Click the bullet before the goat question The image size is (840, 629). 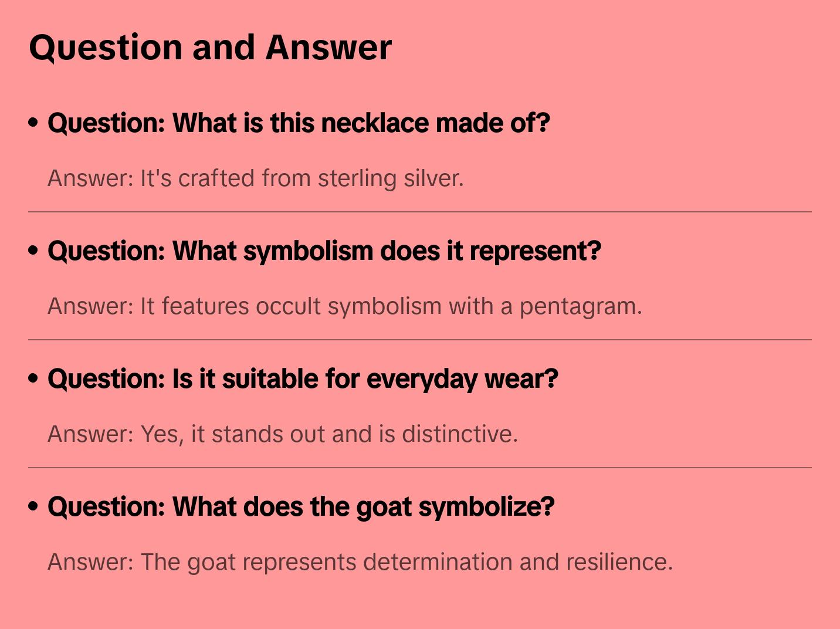33,506
